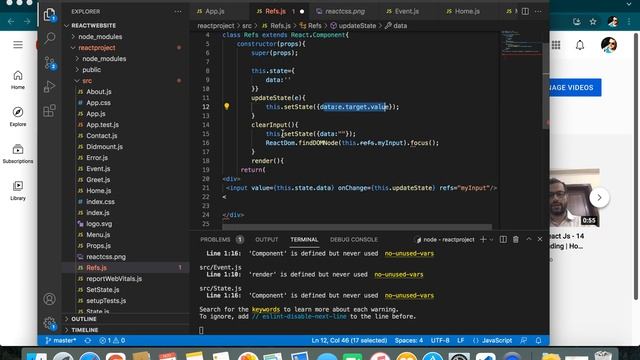Open YouTube Library in sidebar
The height and width of the screenshot is (360, 640).
pos(18,191)
